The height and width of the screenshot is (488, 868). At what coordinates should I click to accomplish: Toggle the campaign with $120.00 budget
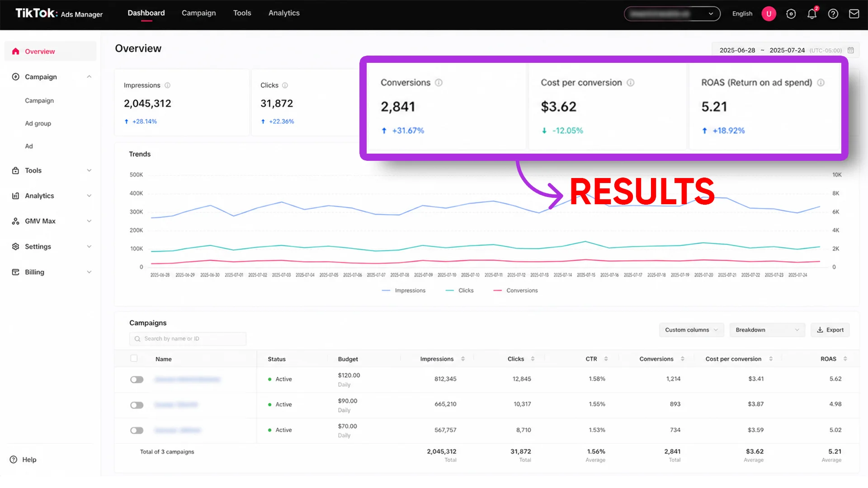137,380
